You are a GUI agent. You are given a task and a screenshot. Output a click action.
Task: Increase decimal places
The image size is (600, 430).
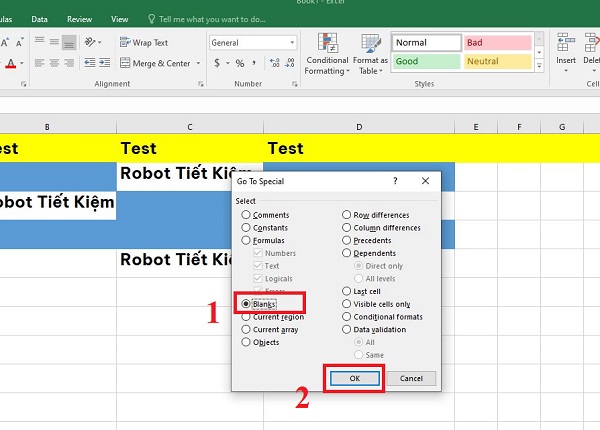[x=274, y=63]
